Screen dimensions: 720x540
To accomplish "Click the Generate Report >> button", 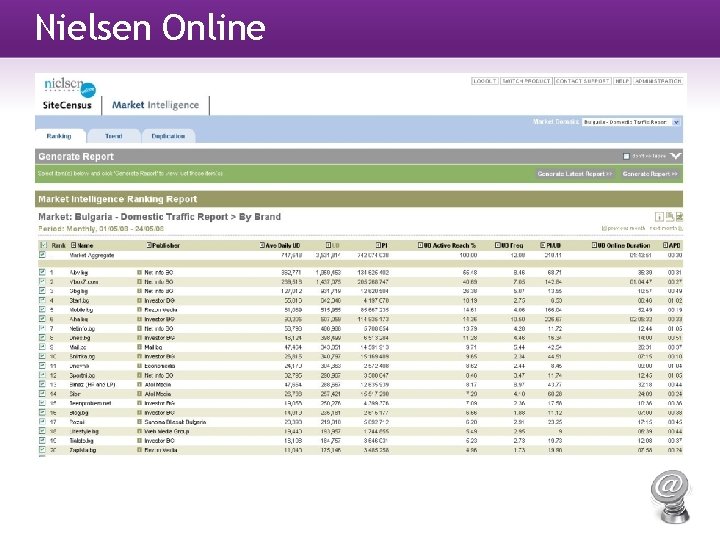I will click(x=650, y=174).
